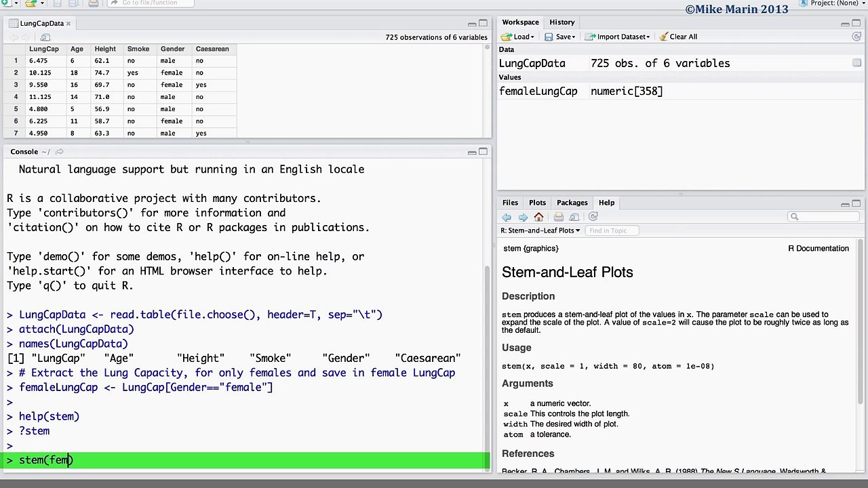Click the stem(fem console input line
Image resolution: width=868 pixels, height=488 pixels.
click(247, 460)
